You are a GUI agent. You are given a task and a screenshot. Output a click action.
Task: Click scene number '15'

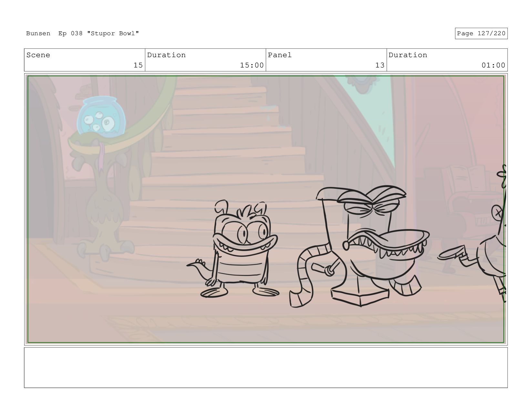click(x=138, y=65)
